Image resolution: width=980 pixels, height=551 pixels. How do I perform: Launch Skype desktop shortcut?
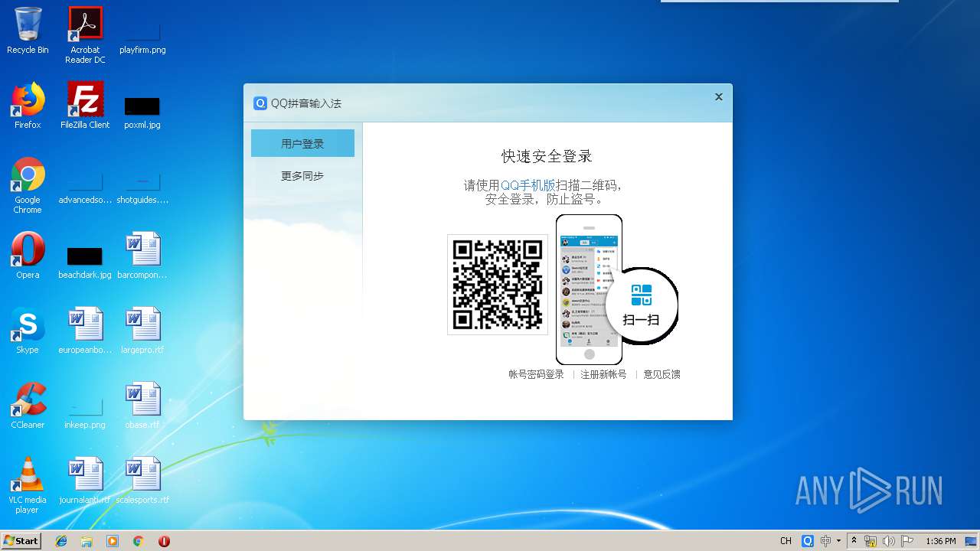(28, 331)
